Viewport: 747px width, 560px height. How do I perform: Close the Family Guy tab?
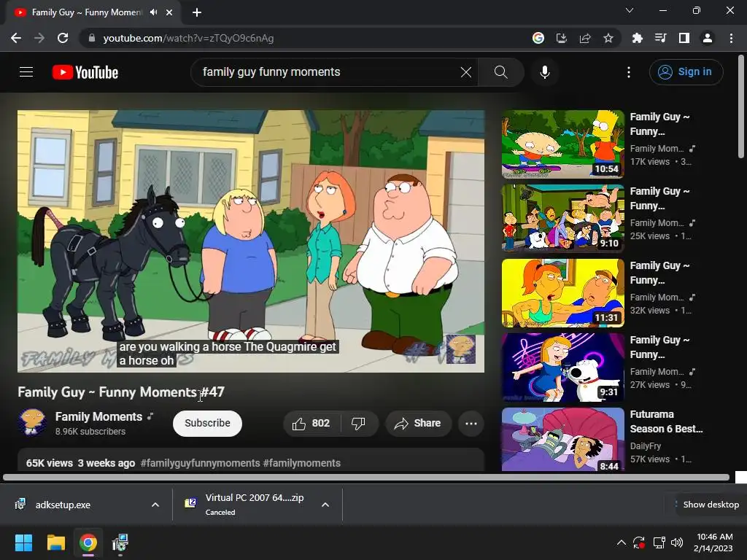(x=169, y=12)
